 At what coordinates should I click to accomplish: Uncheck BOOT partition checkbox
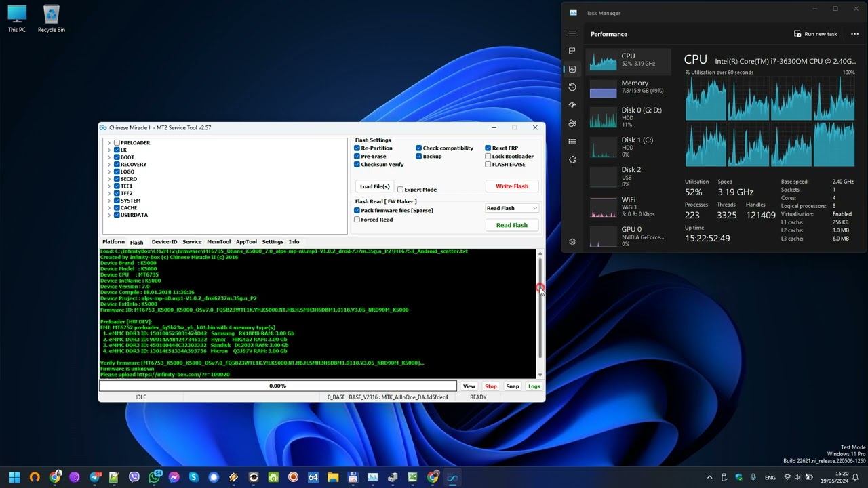click(x=117, y=157)
